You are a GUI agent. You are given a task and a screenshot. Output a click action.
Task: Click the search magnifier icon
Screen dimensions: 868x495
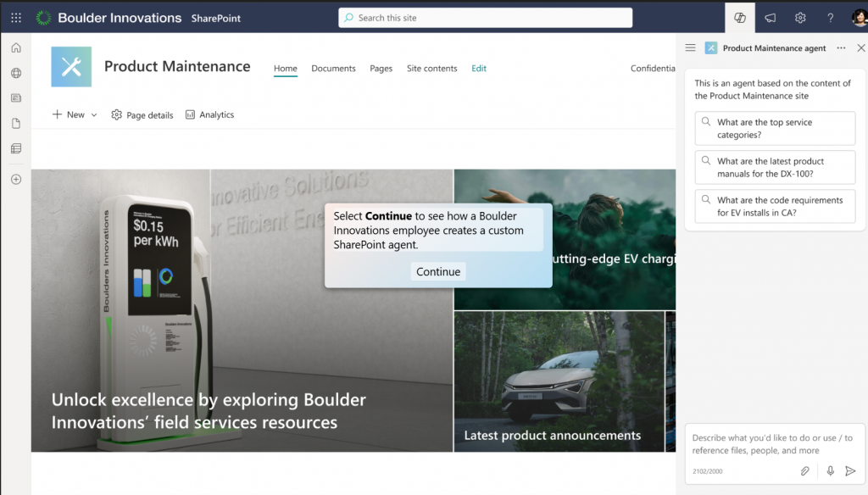(x=348, y=18)
